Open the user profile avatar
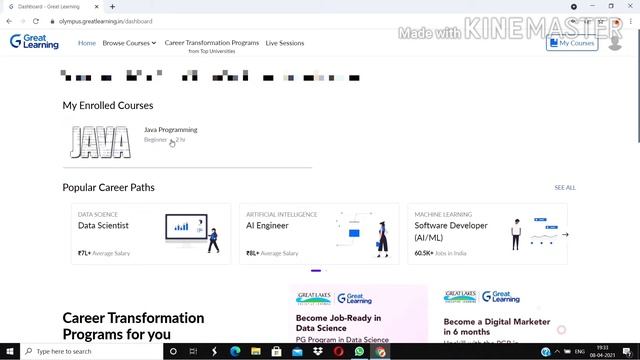Viewport: 640px width, 360px height. pos(615,43)
